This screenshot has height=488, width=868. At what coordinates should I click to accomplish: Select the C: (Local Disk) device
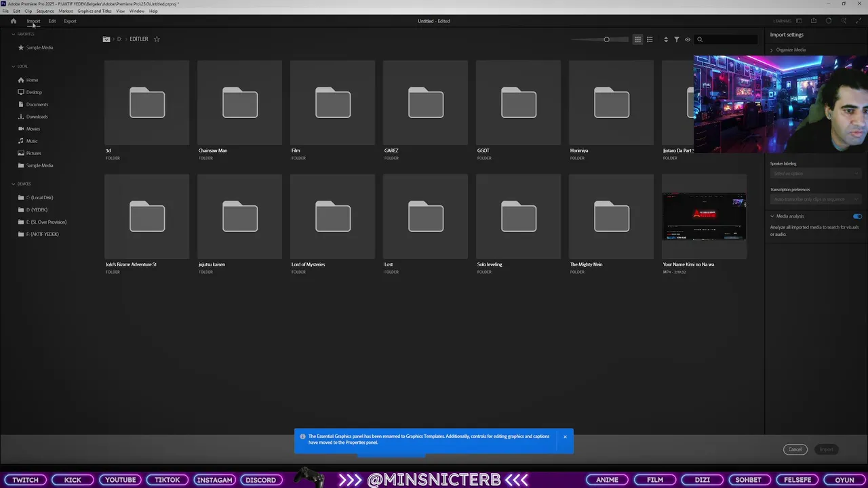(36, 197)
